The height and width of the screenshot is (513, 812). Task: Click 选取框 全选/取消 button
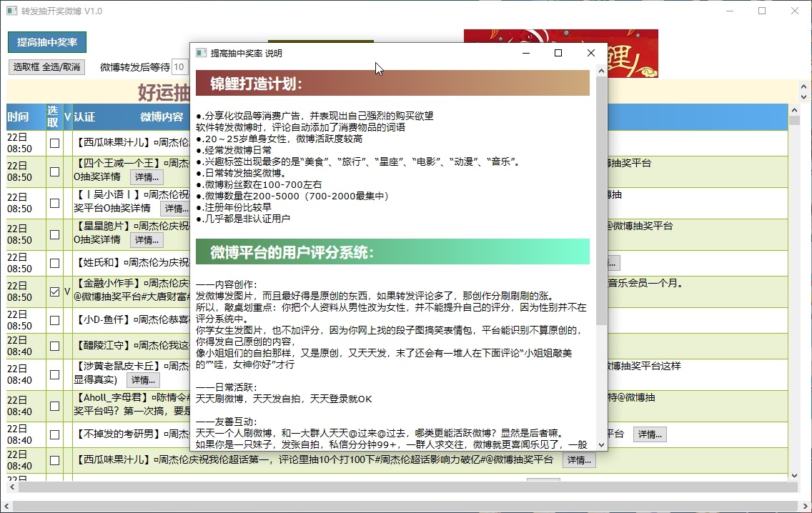tap(46, 66)
